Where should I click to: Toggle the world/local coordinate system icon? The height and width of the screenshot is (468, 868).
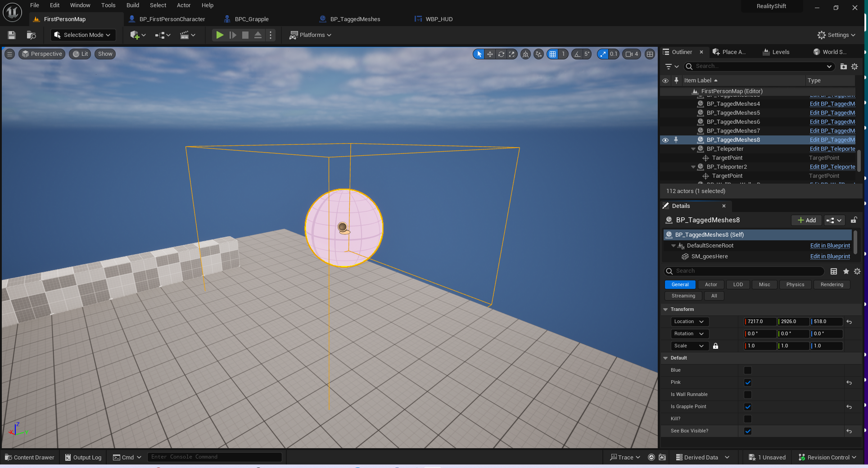click(525, 54)
